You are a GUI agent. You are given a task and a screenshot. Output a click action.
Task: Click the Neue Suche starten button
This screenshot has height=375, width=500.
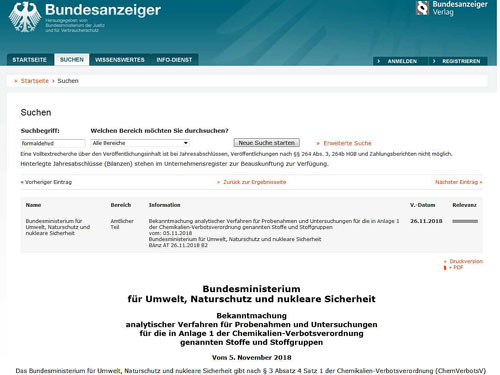267,143
